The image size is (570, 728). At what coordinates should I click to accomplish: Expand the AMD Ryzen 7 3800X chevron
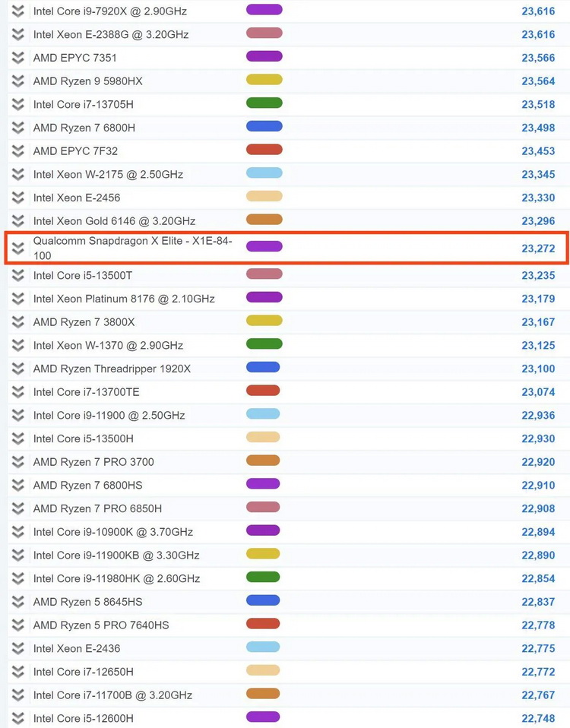(18, 321)
